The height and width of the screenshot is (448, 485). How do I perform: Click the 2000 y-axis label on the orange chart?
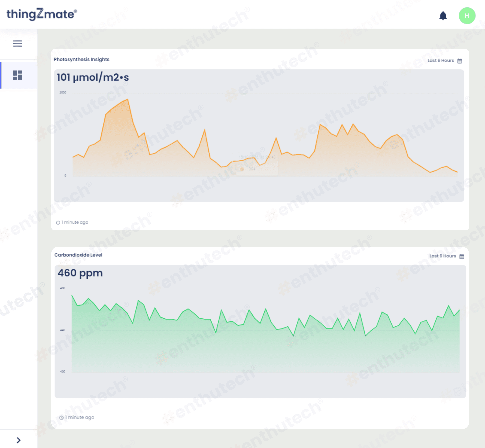[x=63, y=92]
